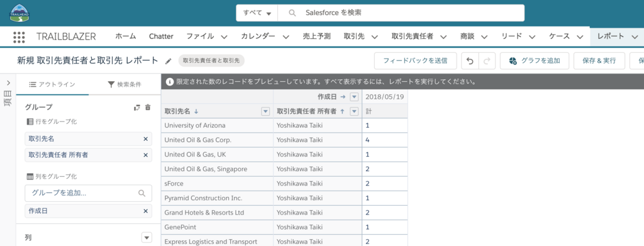Open 取引先責任者 所有者 column menu dropdown

click(x=354, y=111)
